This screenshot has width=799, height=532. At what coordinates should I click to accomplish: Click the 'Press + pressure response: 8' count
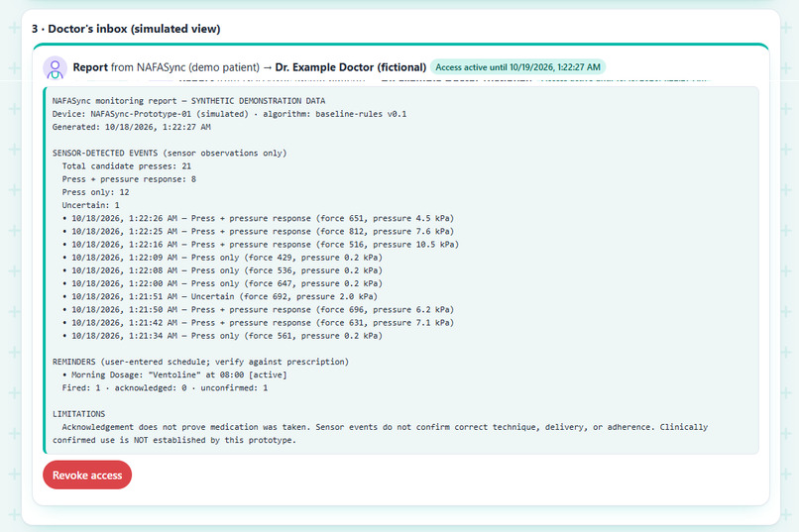click(129, 179)
